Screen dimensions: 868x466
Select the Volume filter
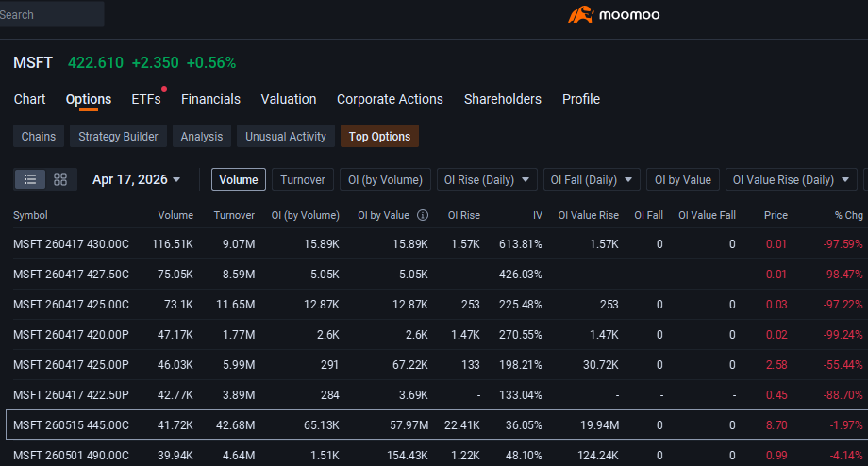point(239,180)
